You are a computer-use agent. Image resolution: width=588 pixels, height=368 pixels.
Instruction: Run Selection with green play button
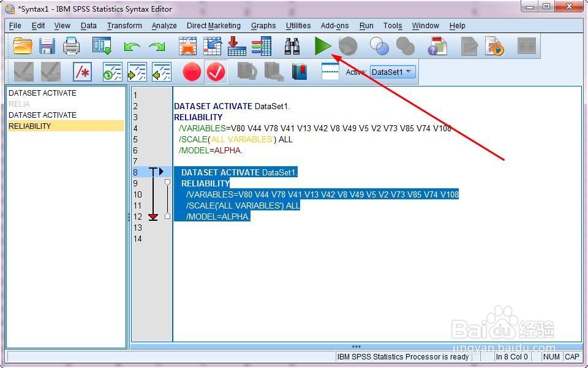tap(323, 46)
